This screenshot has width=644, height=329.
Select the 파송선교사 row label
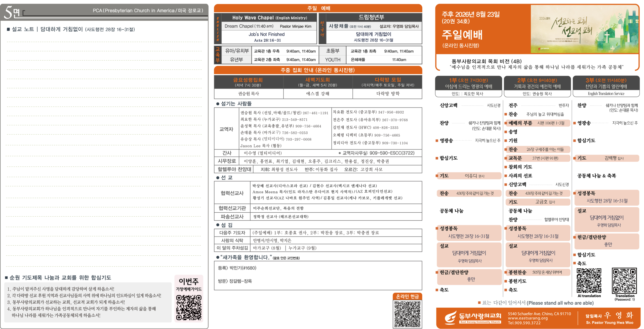232,217
